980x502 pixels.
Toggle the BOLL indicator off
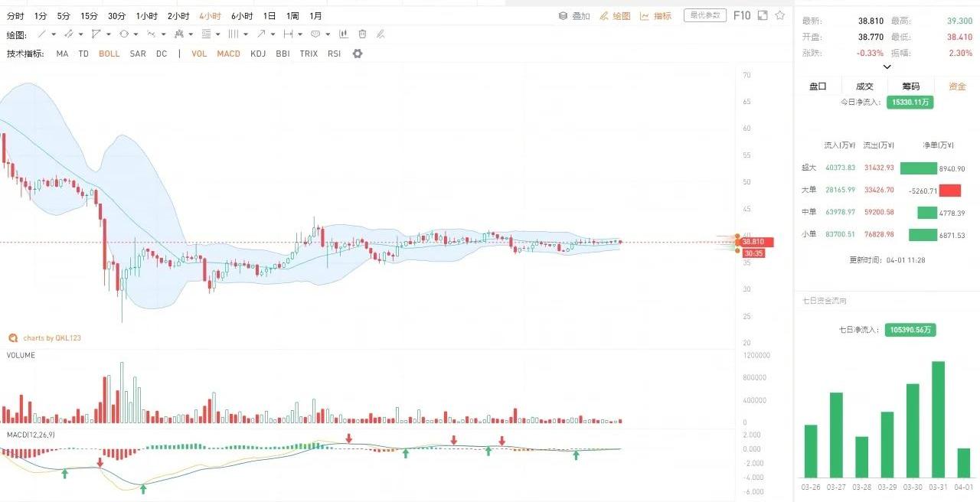click(109, 54)
